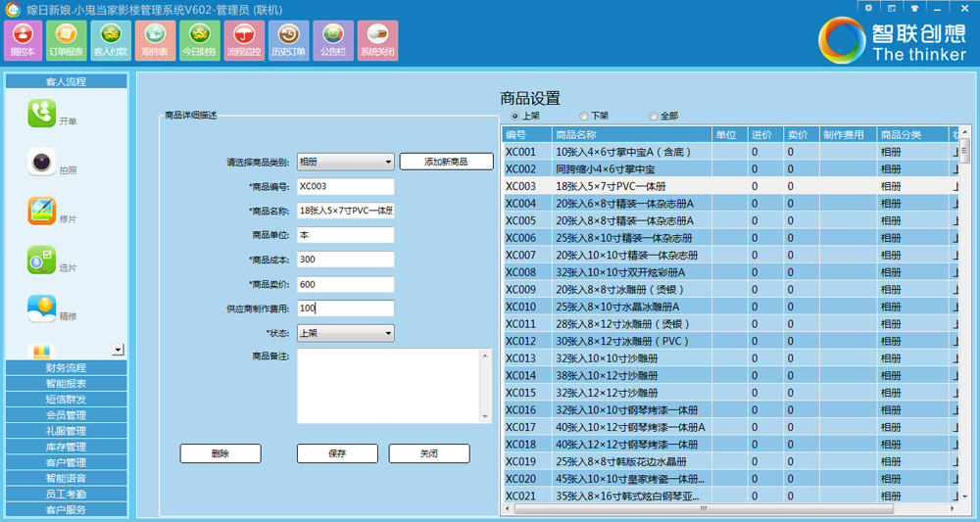Open the 今日财务 today's finance icon
980x522 pixels.
pos(199,40)
